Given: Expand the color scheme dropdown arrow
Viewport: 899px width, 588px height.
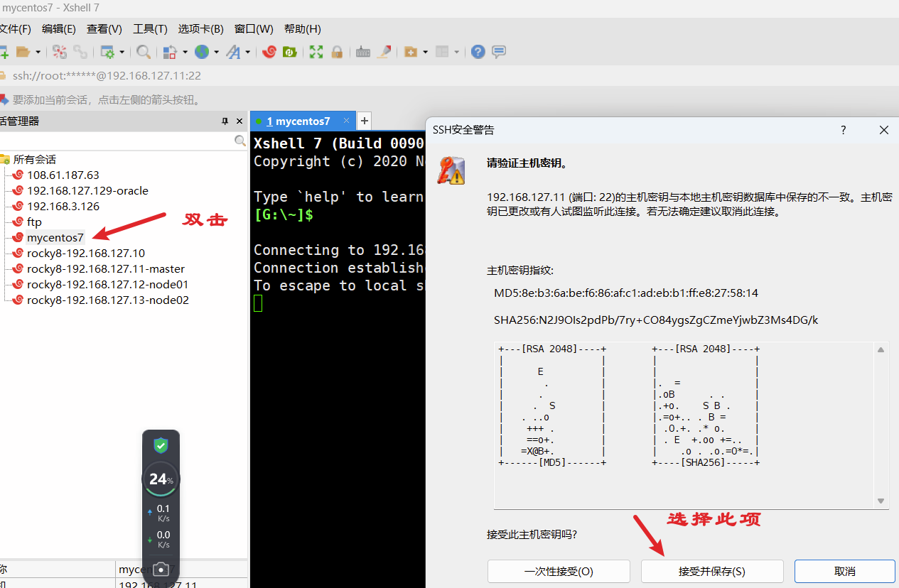Looking at the screenshot, I should click(185, 52).
